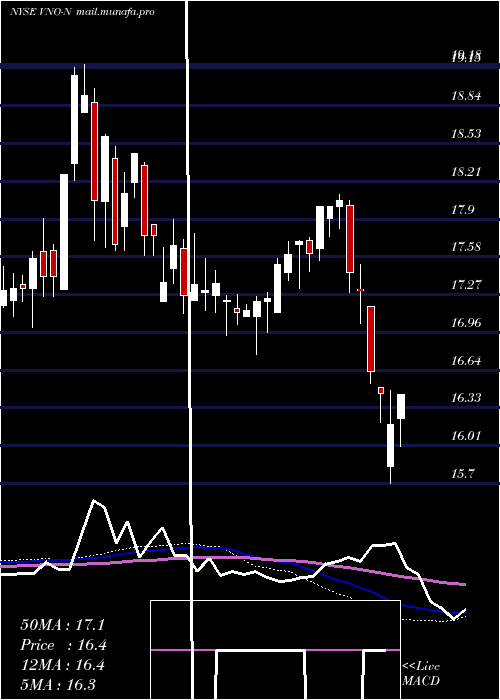Click the 17.27 price axis label
Screen dimensions: 500x700
tap(466, 284)
